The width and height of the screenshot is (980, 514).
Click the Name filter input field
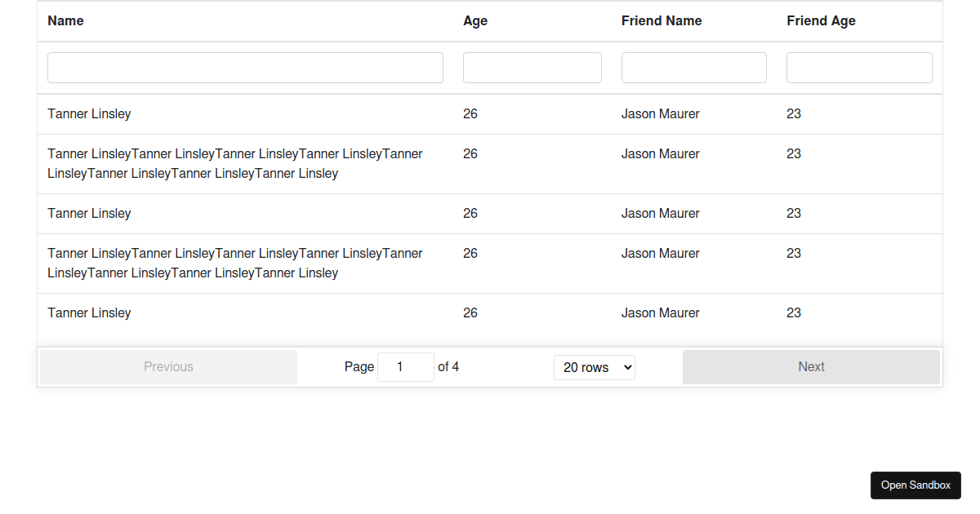click(x=245, y=67)
